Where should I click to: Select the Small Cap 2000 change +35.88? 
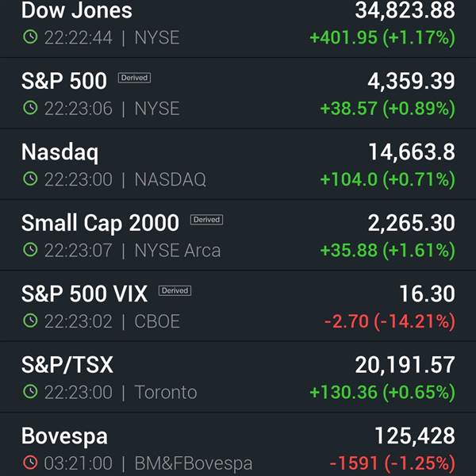coord(349,251)
